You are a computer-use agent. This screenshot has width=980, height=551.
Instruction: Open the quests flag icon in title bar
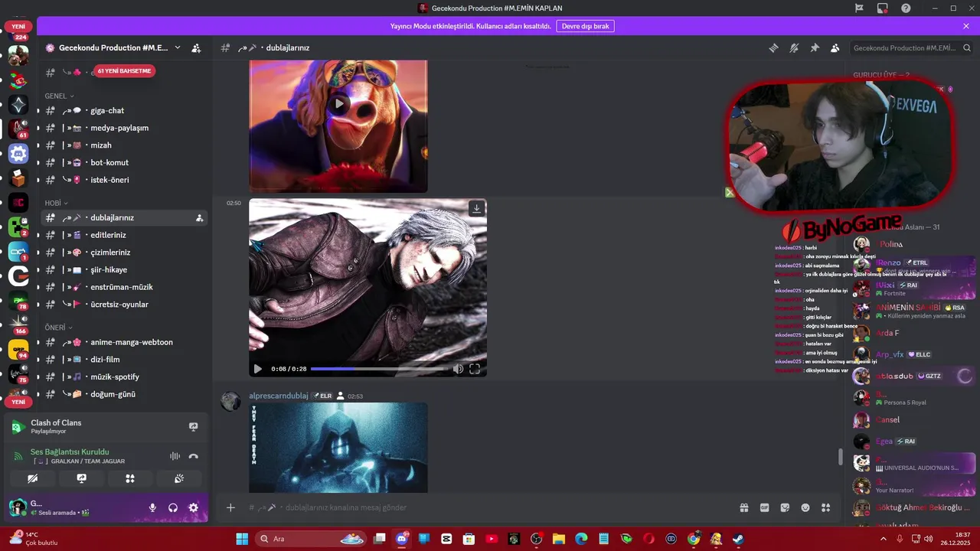click(859, 8)
